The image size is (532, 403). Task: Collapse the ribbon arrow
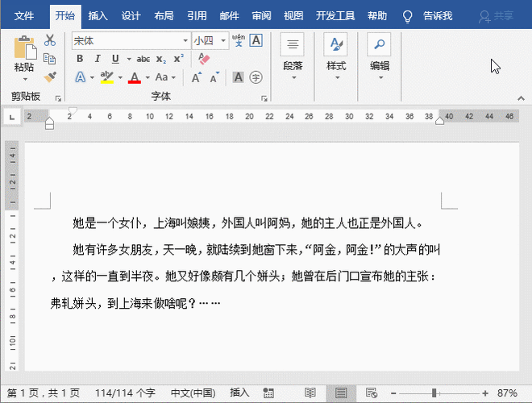click(521, 98)
